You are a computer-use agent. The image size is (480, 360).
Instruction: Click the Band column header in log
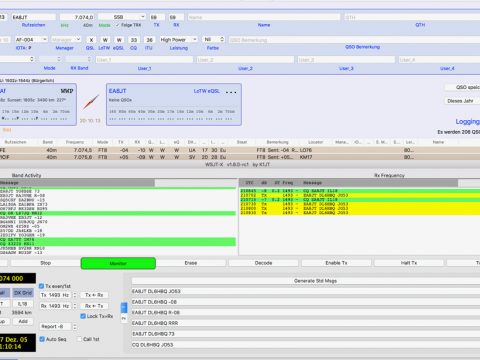pos(48,142)
